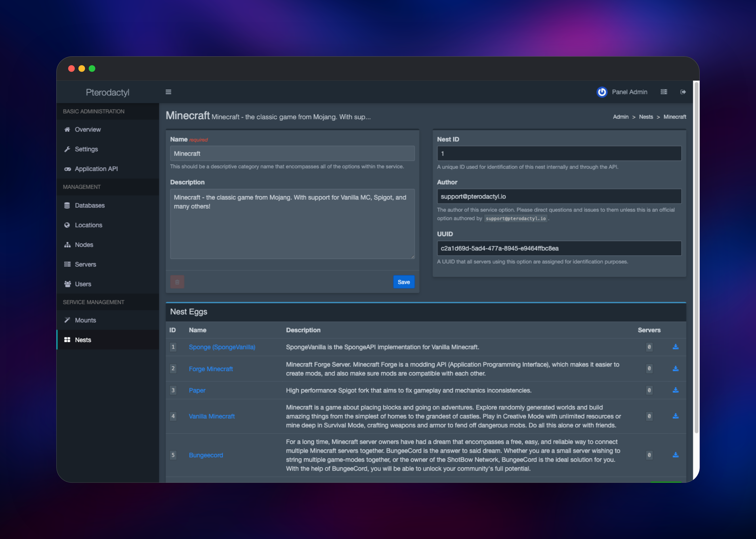Click the Settings wrench icon
Screen dimensions: 756x539
(x=67, y=149)
